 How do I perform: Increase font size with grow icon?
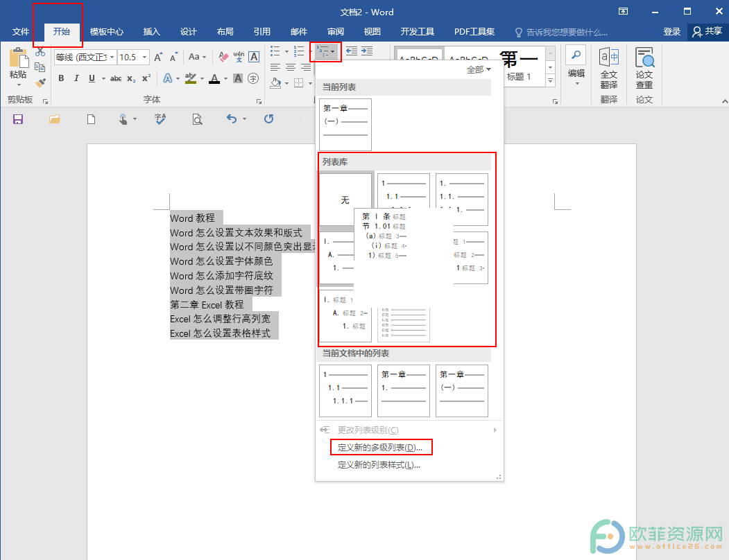[x=158, y=57]
